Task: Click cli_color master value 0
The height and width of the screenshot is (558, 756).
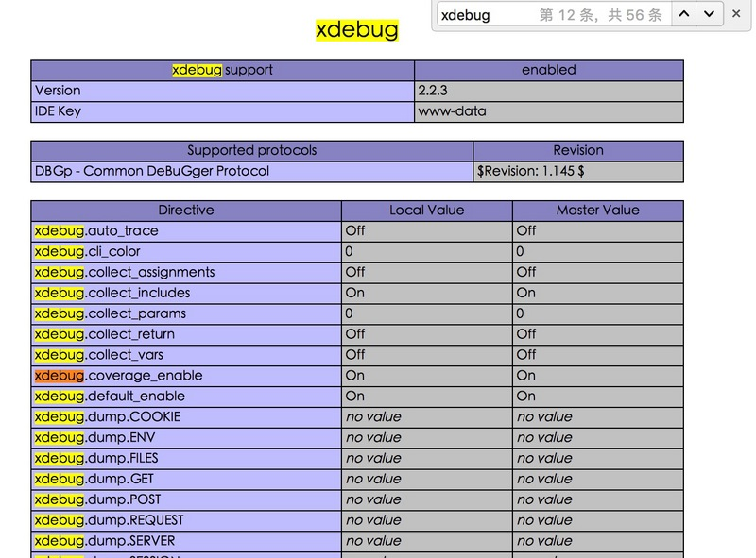Action: click(598, 252)
